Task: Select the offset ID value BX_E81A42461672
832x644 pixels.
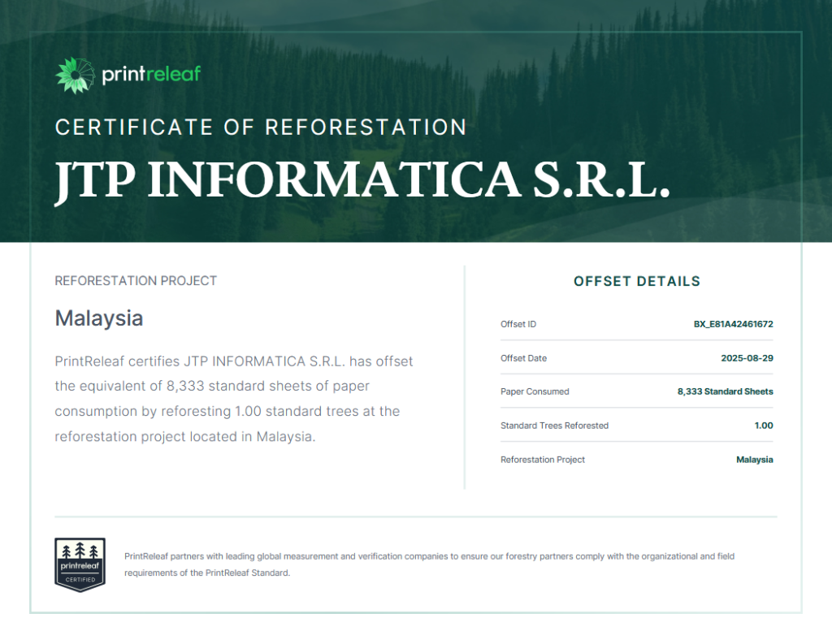Action: [734, 324]
